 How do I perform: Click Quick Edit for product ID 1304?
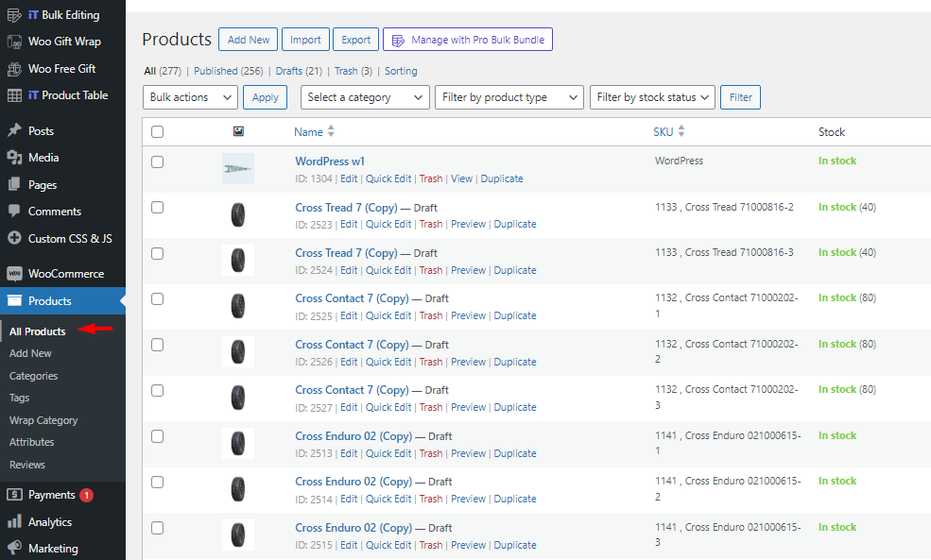(x=388, y=178)
